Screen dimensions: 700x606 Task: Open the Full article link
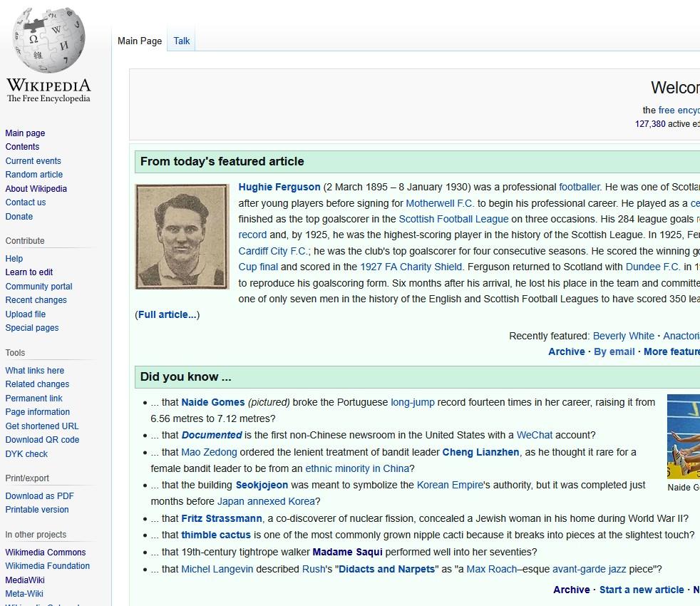click(168, 314)
